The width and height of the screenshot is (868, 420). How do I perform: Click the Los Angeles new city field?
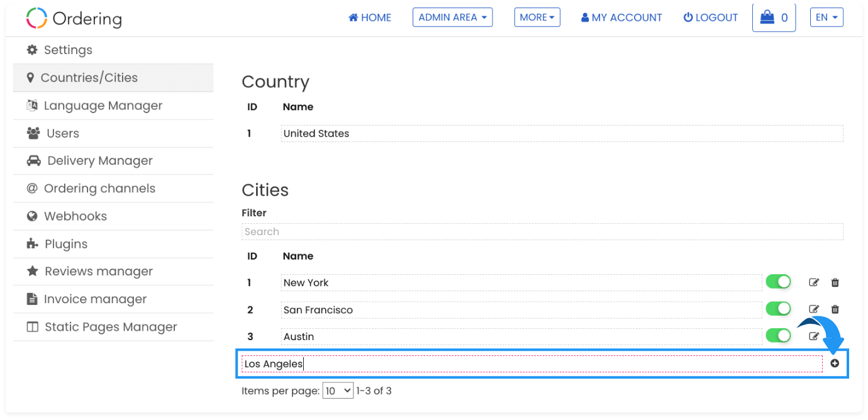[532, 364]
